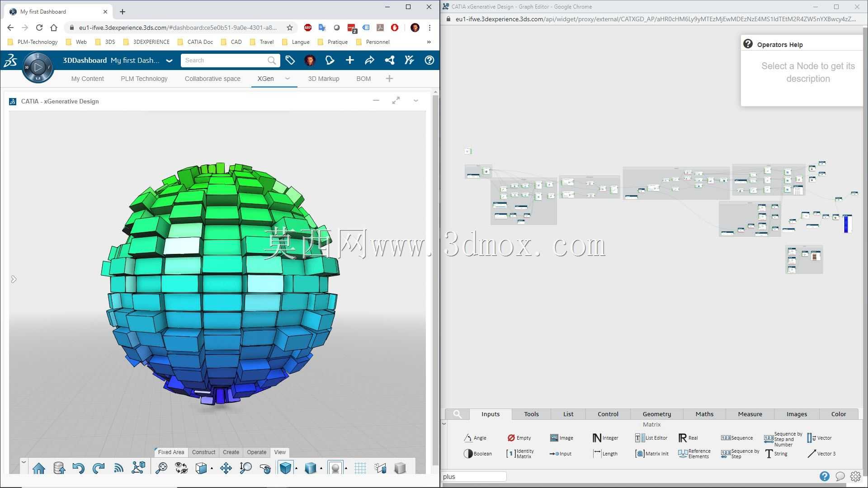Viewport: 868px width, 488px height.
Task: Undo the last action in xGenerative toolbar
Action: (79, 468)
